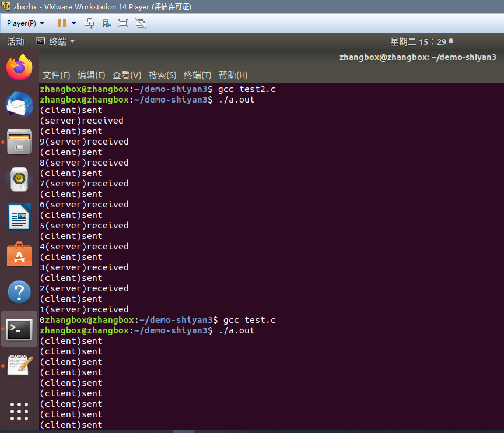Launch the Thunderbird mail client
504x433 pixels.
tap(19, 105)
